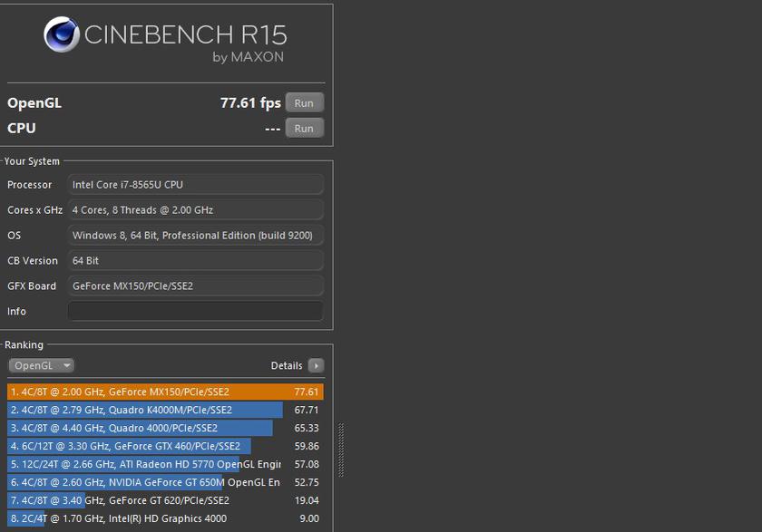This screenshot has width=762, height=532.
Task: Select the Quadro K4000M ranking entry
Action: pos(165,411)
